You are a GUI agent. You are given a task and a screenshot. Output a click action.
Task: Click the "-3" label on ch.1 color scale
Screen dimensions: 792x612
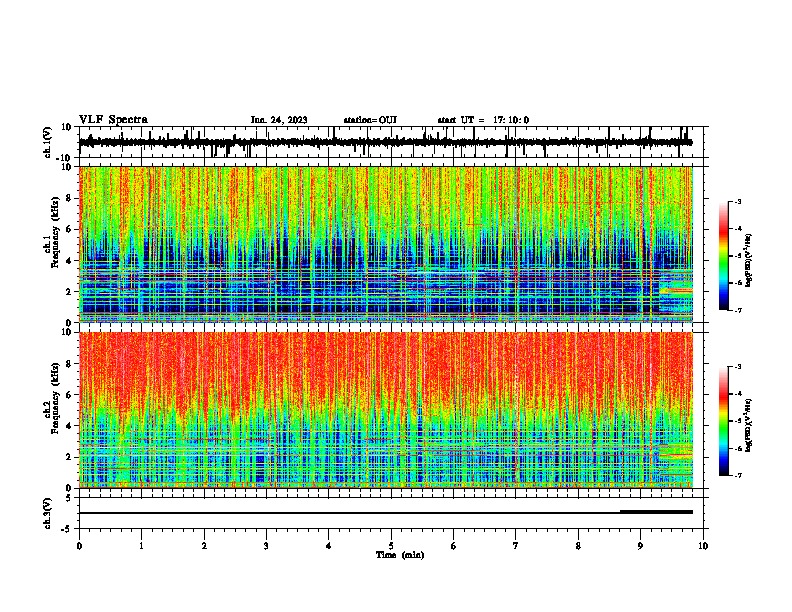[x=738, y=201]
